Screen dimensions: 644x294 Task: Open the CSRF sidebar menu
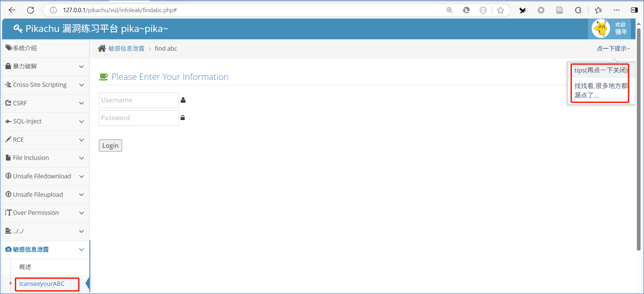pos(46,103)
